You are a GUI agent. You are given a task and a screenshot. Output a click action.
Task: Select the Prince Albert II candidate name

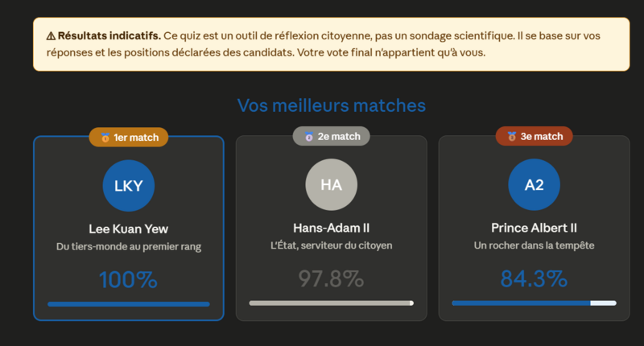(x=534, y=229)
